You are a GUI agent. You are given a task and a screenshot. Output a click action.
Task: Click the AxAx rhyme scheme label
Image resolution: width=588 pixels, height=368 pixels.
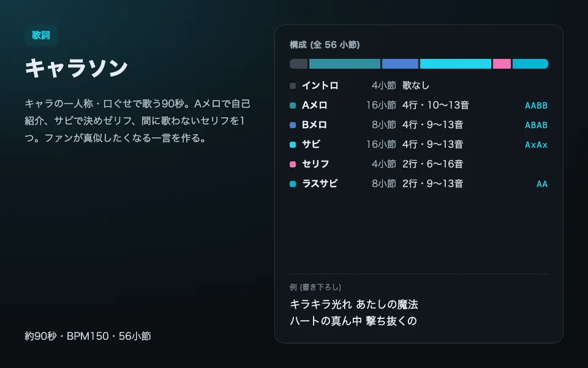(536, 145)
